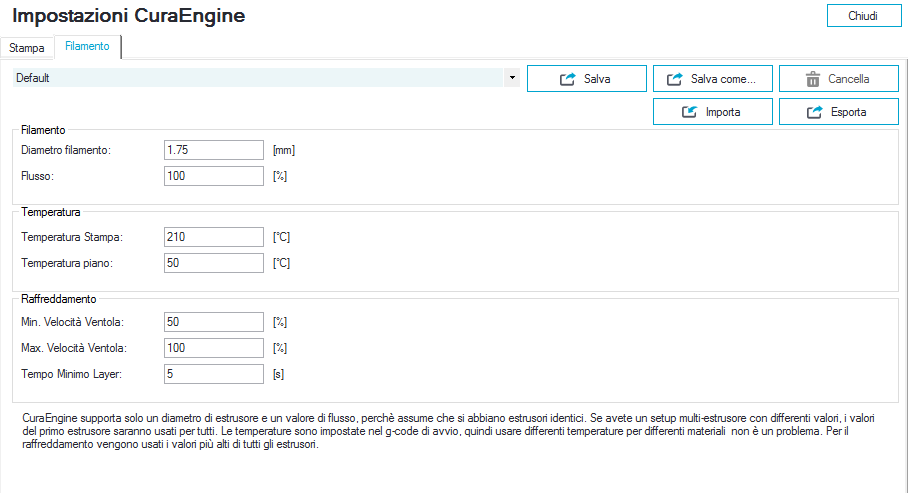
Task: Click the Cancella trash icon
Action: [813, 79]
